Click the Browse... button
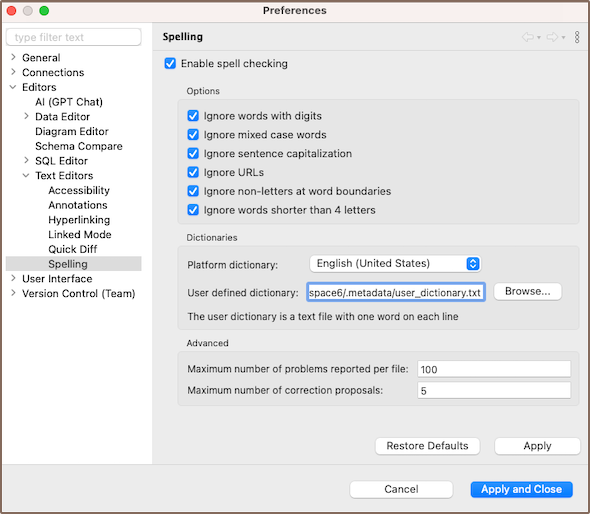Image resolution: width=590 pixels, height=514 pixels. [x=528, y=292]
